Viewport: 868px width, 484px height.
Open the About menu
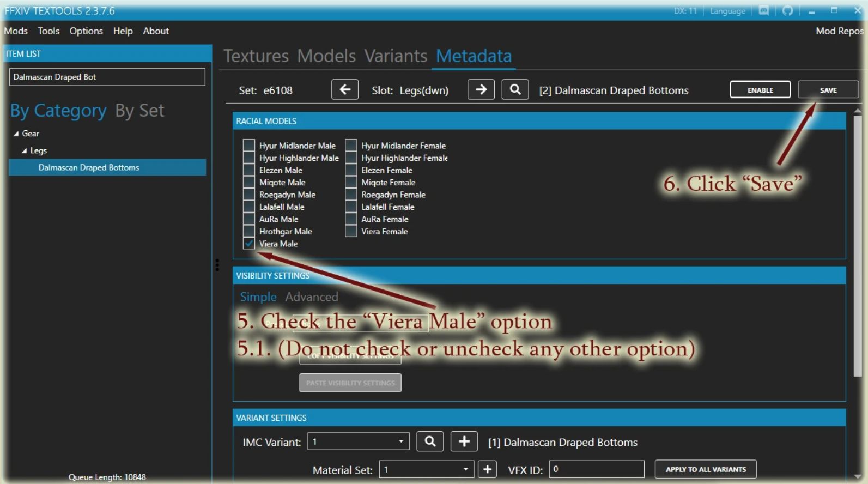click(x=156, y=31)
